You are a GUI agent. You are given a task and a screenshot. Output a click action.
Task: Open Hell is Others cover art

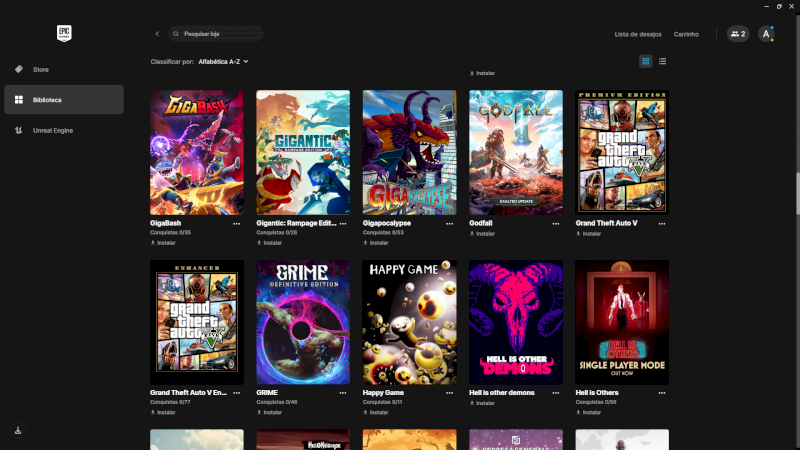pos(622,322)
